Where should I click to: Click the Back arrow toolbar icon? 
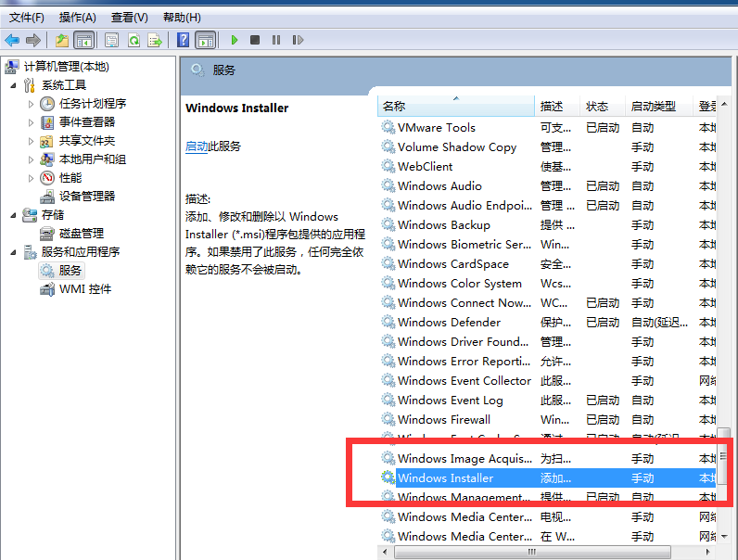[12, 41]
